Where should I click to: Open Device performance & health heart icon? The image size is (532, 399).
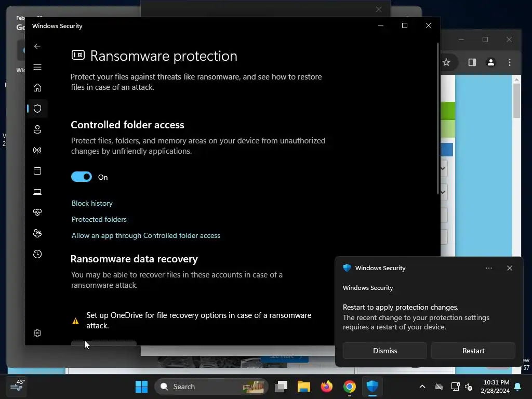point(37,212)
